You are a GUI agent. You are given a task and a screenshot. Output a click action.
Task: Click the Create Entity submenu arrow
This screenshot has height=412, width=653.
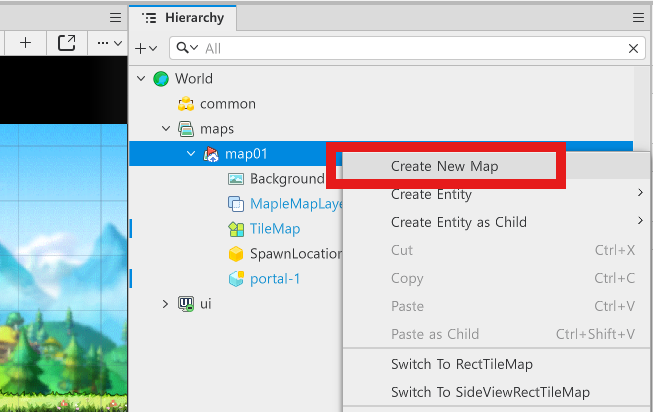[x=640, y=192]
